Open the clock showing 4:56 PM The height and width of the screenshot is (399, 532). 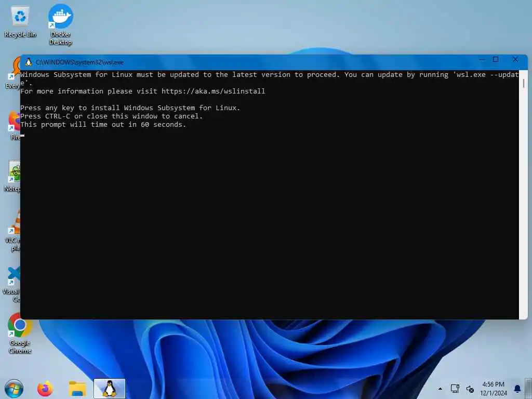click(x=494, y=389)
